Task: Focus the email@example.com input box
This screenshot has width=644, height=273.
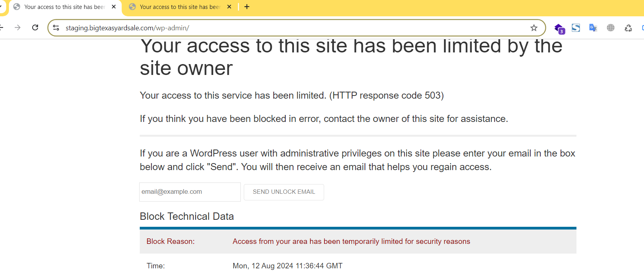Action: [190, 192]
